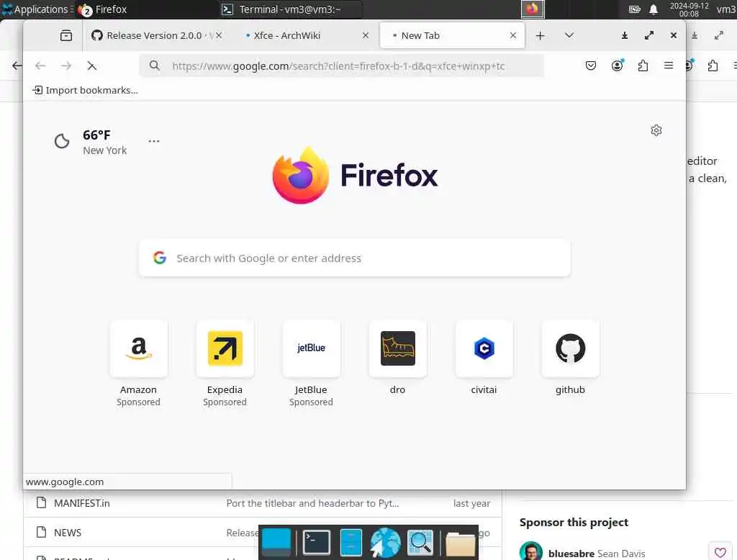Click the Firefox logo on new tab page
The image size is (737, 560).
tap(355, 176)
